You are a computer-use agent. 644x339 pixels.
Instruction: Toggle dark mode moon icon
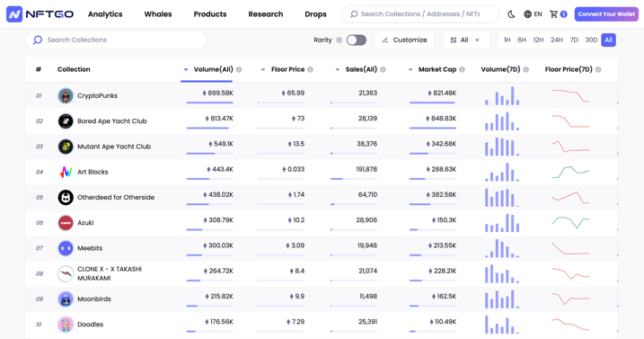pyautogui.click(x=511, y=14)
